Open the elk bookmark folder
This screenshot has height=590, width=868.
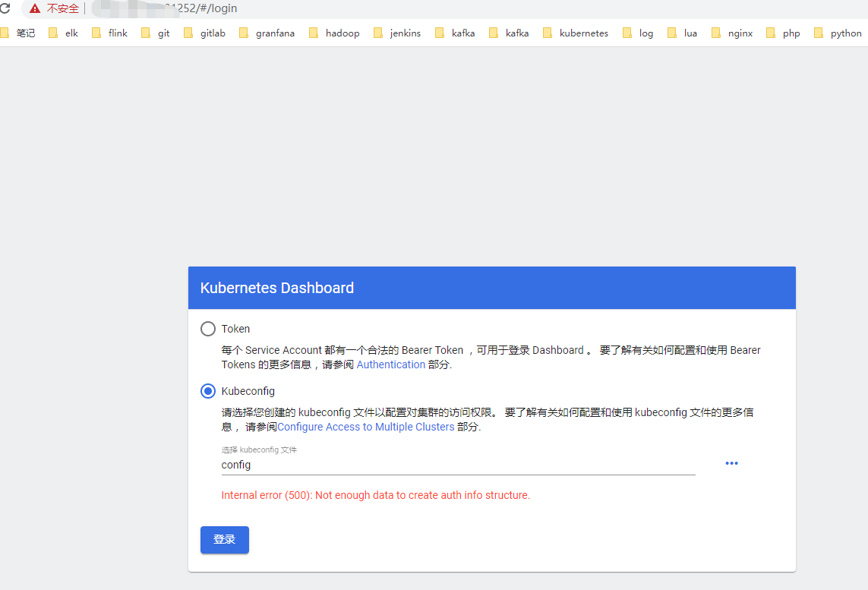(x=64, y=33)
